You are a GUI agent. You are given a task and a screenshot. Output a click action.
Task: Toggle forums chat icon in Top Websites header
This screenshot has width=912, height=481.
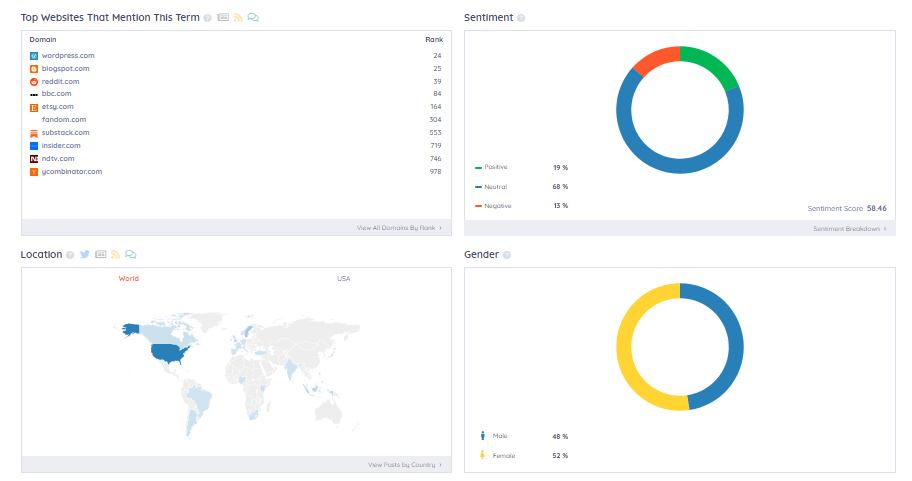(253, 17)
